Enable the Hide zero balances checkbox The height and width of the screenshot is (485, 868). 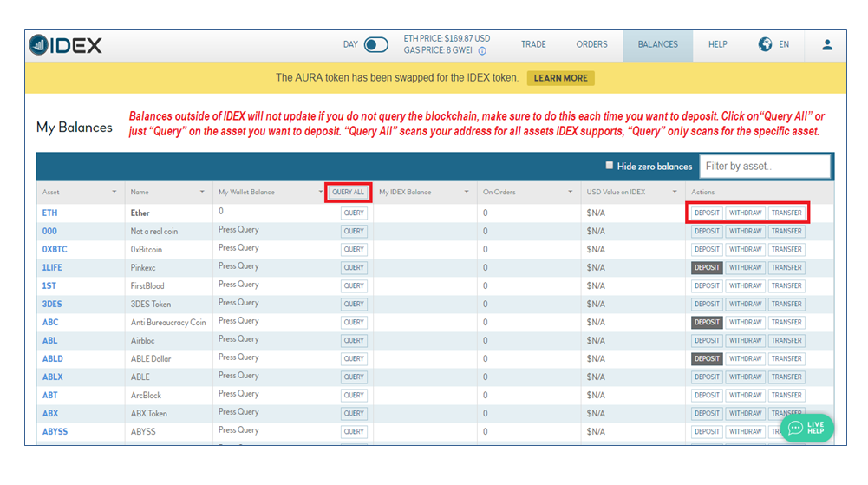(x=610, y=166)
